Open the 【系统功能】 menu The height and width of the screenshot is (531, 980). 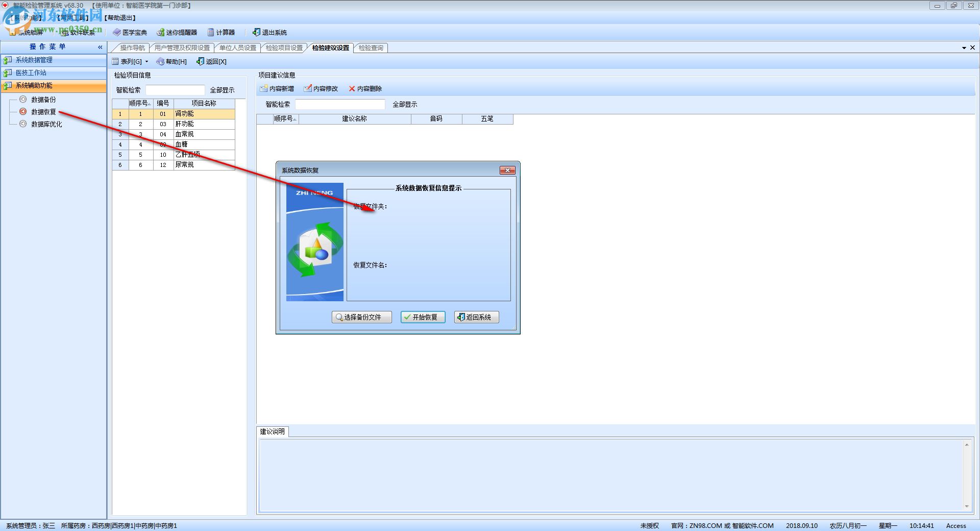click(x=27, y=18)
